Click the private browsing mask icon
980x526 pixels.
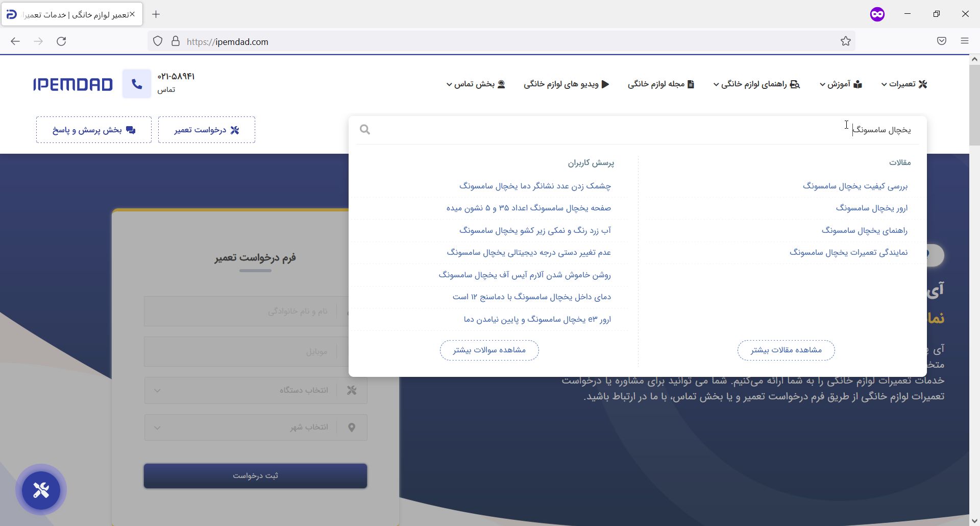point(877,14)
